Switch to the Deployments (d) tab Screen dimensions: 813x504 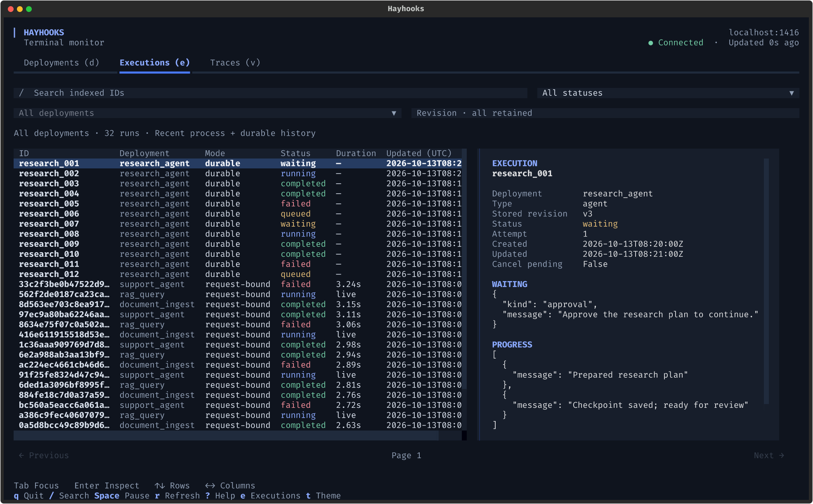tap(61, 63)
